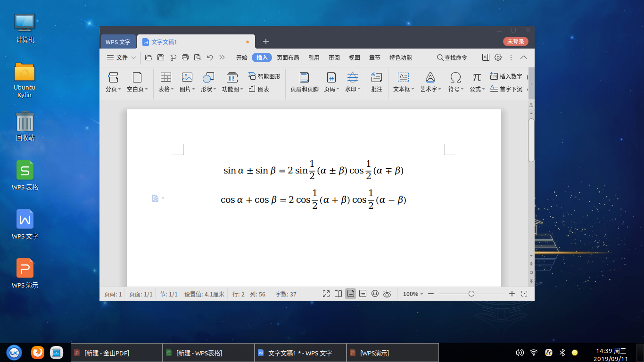Click the Find Command (查找命令) search box
This screenshot has width=644, height=362.
click(x=452, y=58)
